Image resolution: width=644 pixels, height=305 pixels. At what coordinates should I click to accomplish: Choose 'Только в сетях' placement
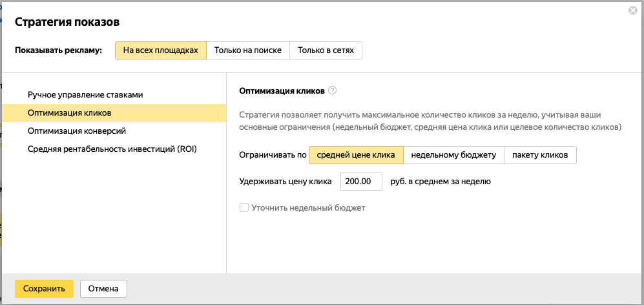326,50
